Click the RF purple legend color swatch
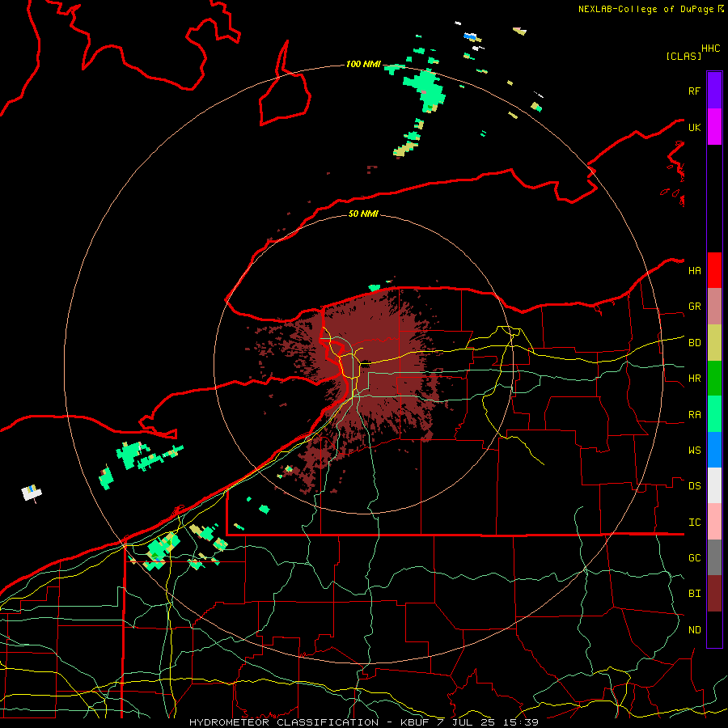Screen dimensions: 728x728 (714, 90)
